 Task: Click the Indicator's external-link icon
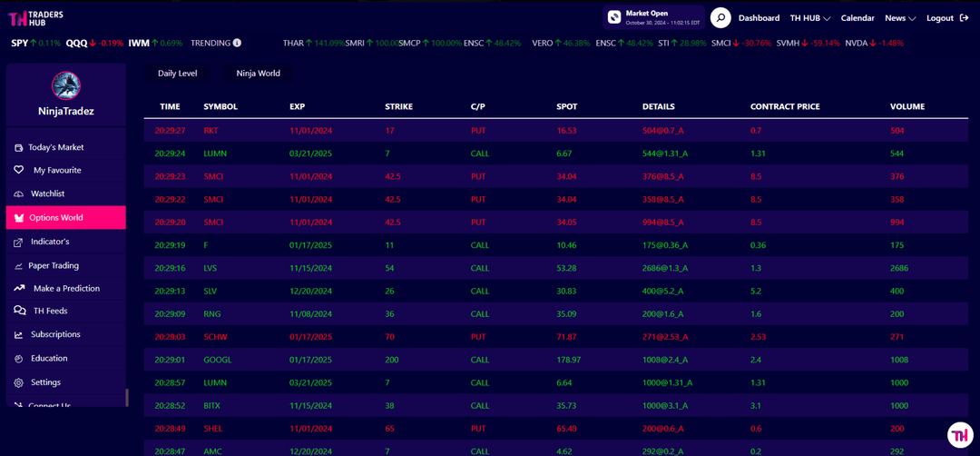click(x=19, y=242)
